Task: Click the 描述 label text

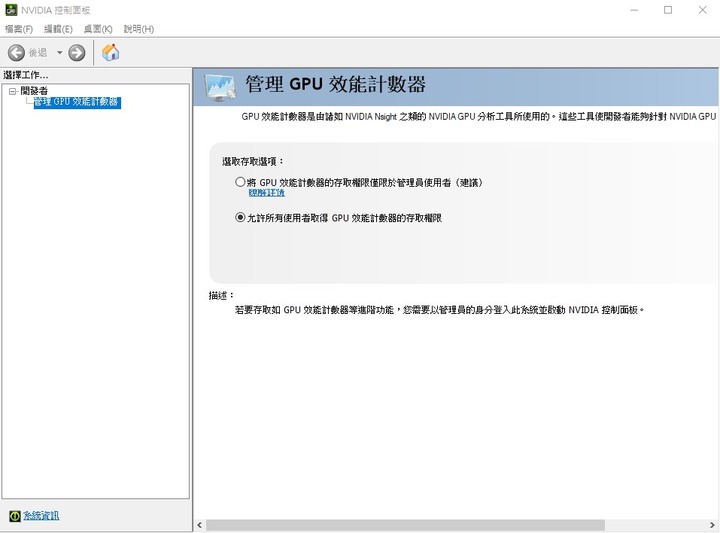Action: [x=221, y=296]
